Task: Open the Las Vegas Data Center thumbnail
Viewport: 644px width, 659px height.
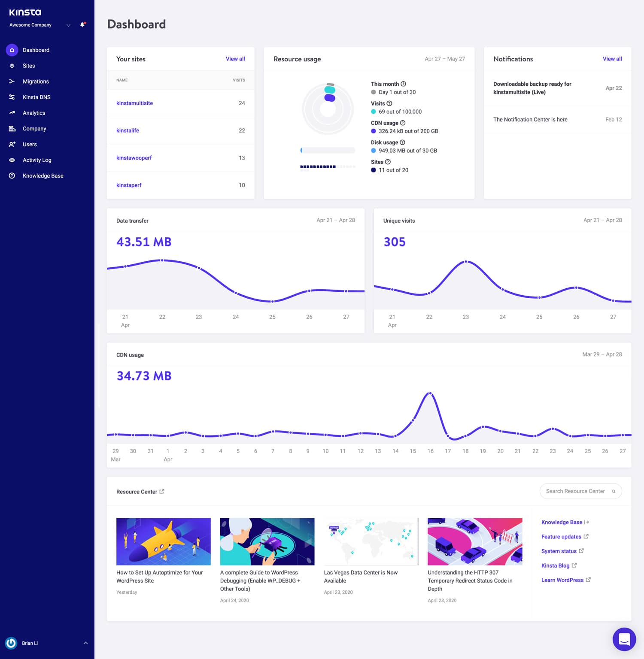Action: pyautogui.click(x=371, y=541)
